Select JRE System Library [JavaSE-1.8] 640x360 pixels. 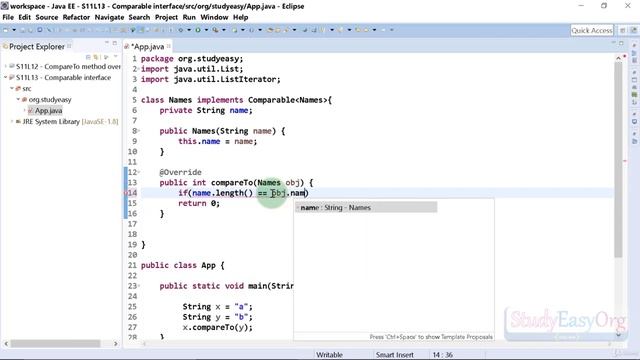(67, 121)
